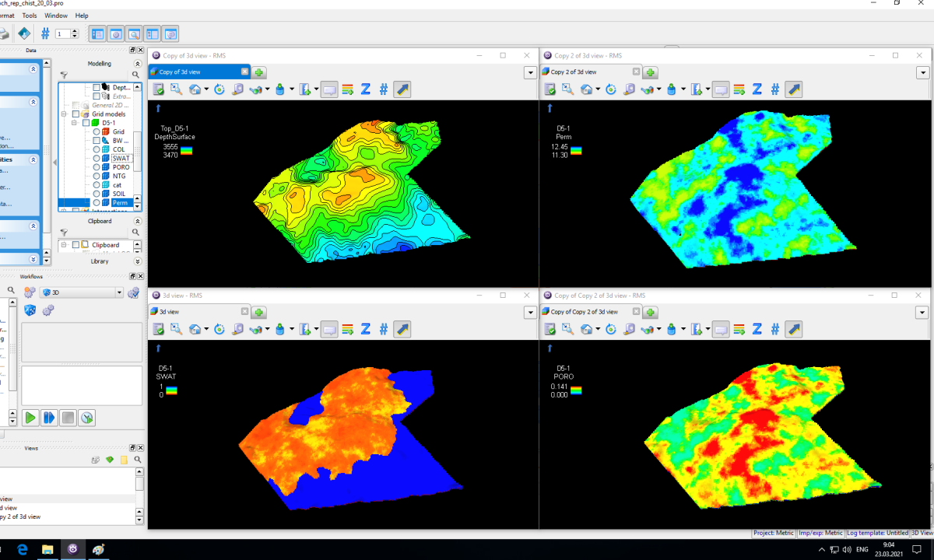
Task: Expand the Library panel section
Action: pyautogui.click(x=138, y=261)
